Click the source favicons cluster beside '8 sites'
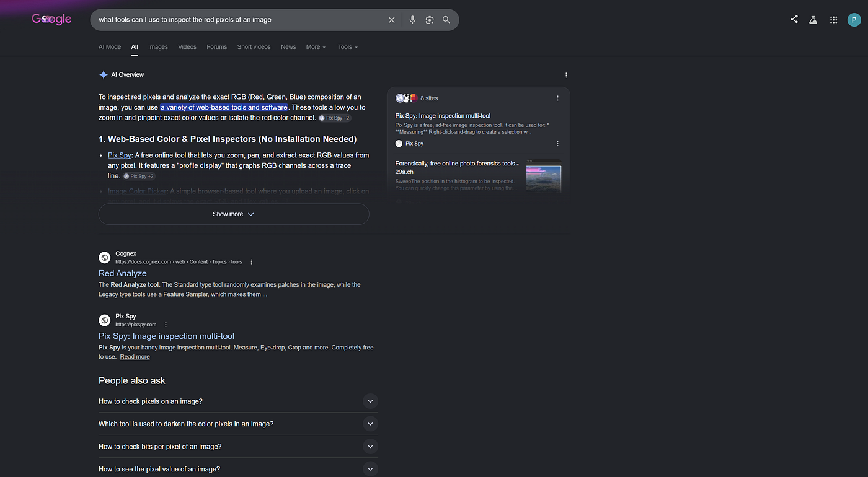868x477 pixels. coord(406,98)
